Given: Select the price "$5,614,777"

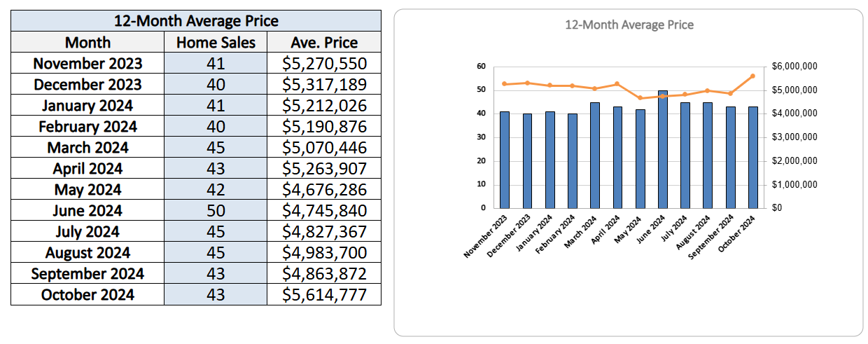Looking at the screenshot, I should [324, 294].
